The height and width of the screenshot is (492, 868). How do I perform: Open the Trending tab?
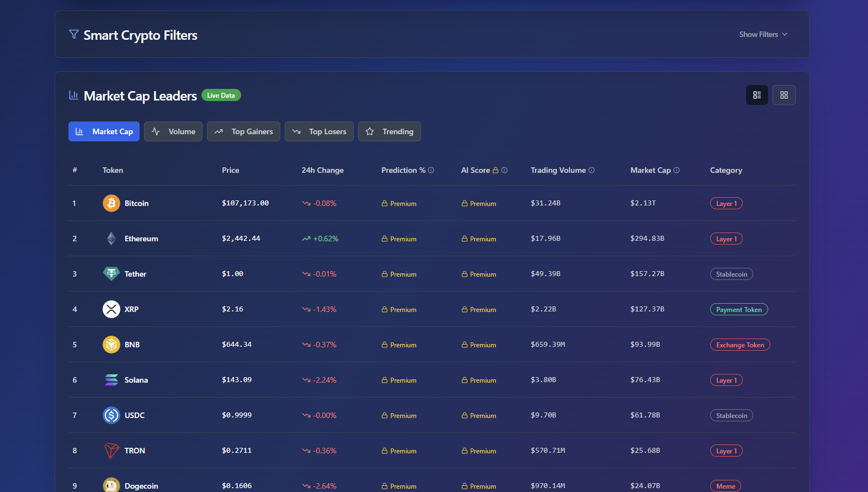point(389,131)
